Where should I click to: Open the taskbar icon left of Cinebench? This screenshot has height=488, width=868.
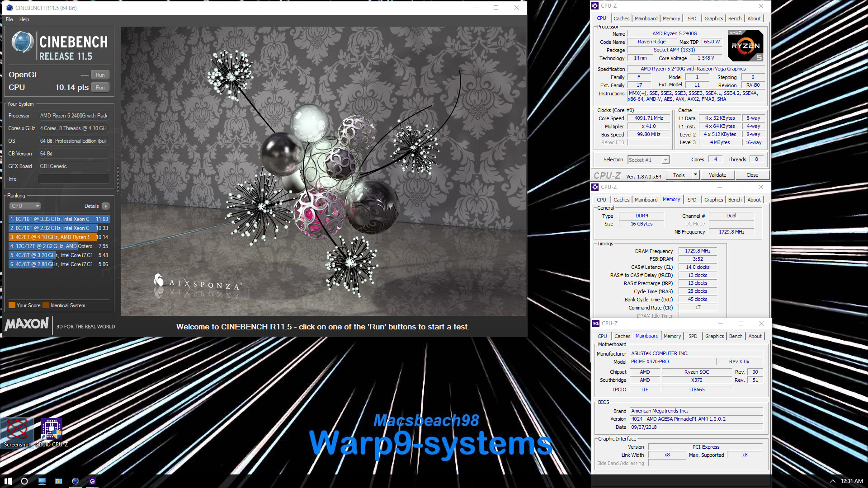click(58, 481)
